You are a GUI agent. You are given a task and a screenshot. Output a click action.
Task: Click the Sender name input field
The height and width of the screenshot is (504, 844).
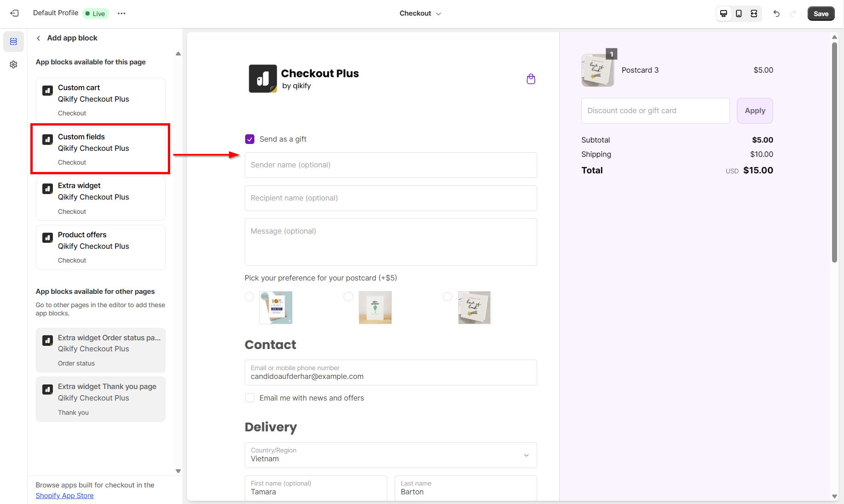[x=391, y=165]
